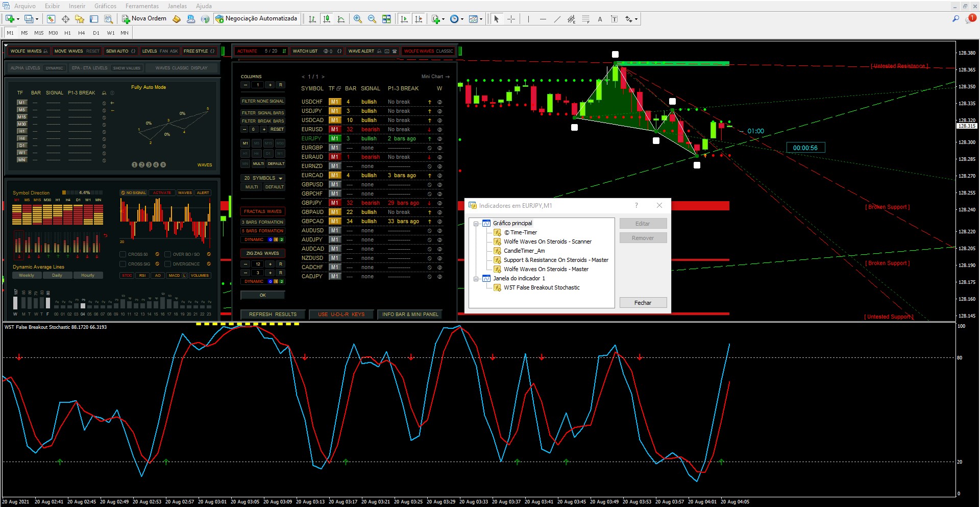Screen dimensions: 980x507
Task: Select the cursor arrow tool
Action: point(496,19)
